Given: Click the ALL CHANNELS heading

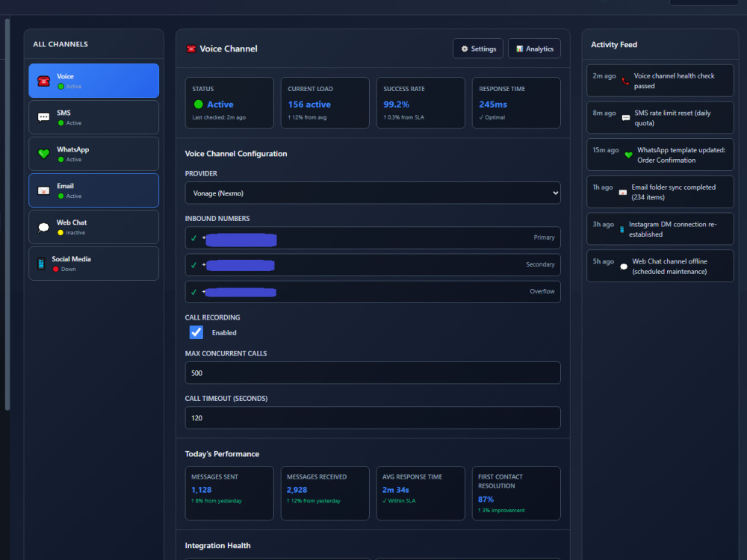Looking at the screenshot, I should 61,44.
